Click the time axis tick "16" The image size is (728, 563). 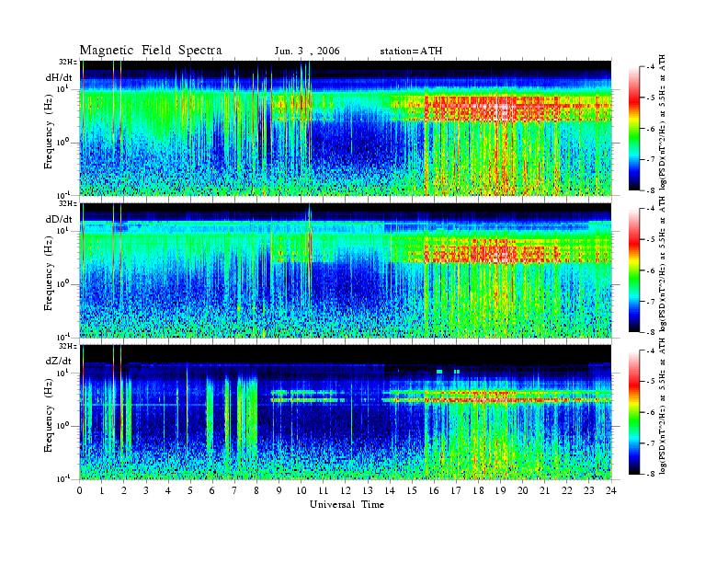click(434, 490)
